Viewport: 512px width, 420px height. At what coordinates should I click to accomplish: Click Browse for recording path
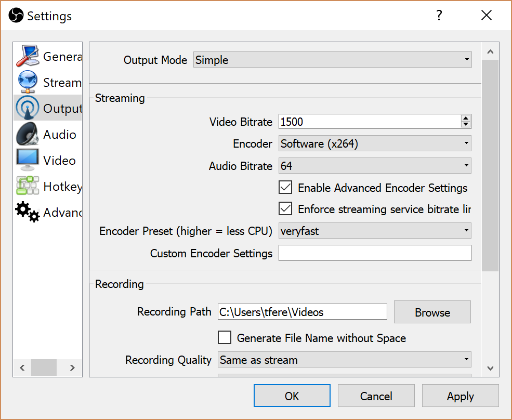coord(432,312)
